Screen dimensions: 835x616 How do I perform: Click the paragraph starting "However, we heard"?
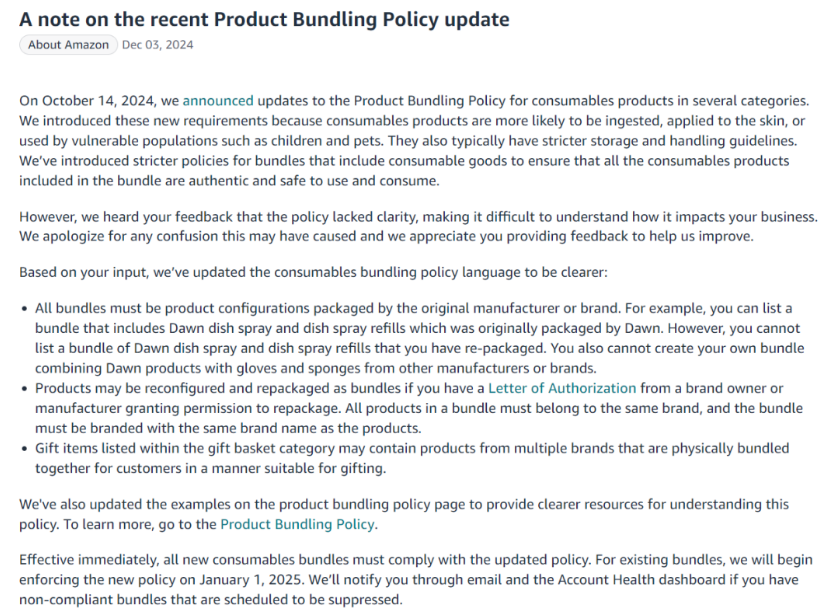point(419,226)
